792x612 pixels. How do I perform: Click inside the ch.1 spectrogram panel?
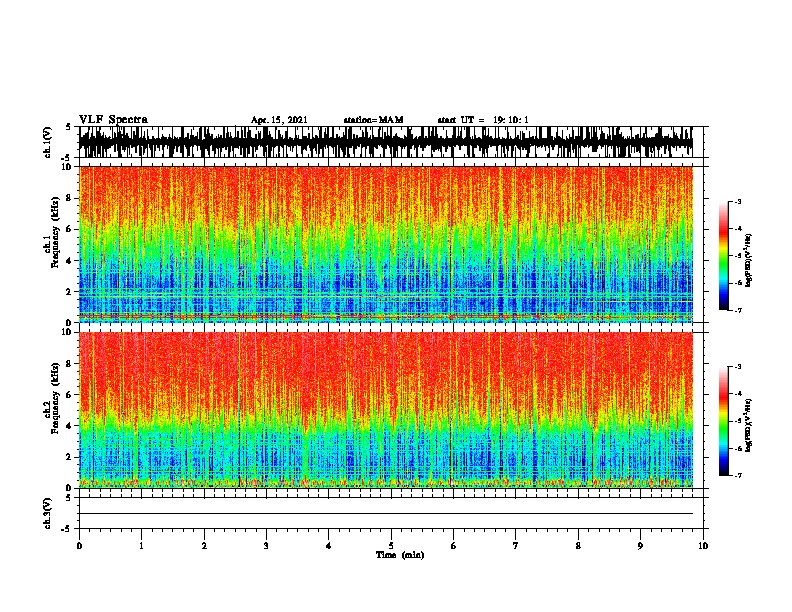[386, 244]
